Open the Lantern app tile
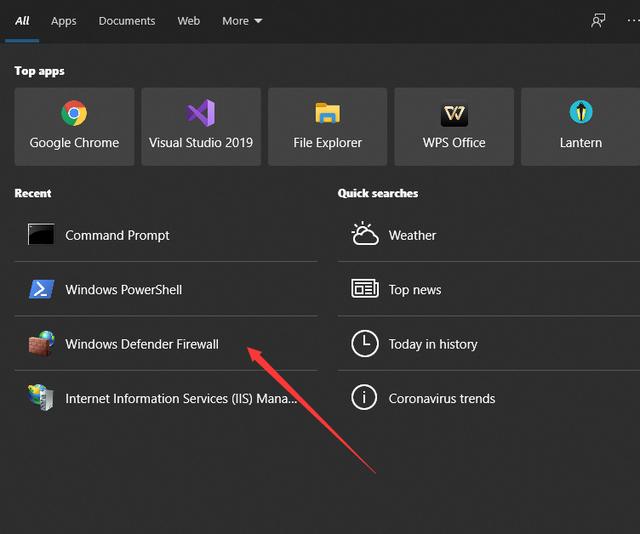Viewport: 640px width, 534px height. pos(580,126)
